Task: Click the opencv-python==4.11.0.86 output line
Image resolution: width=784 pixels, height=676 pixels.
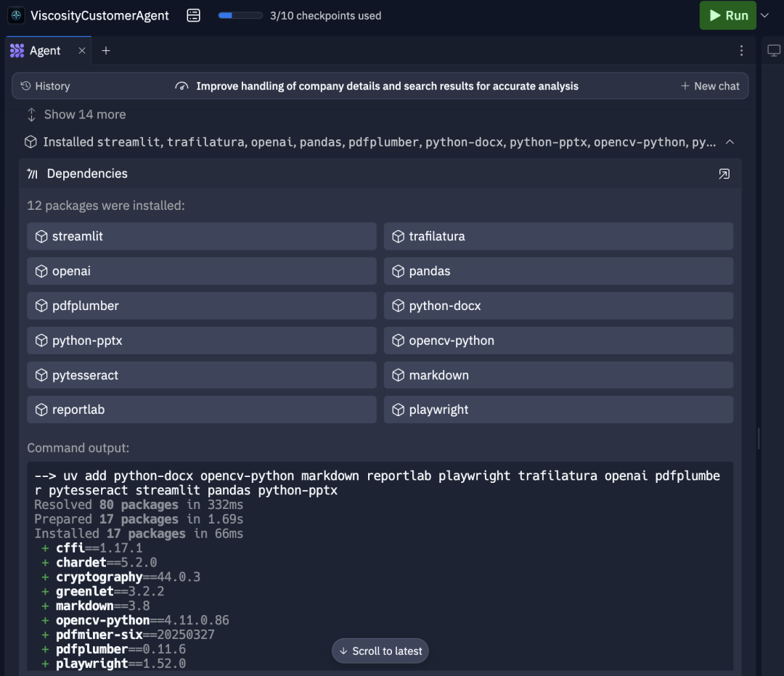Action: point(135,621)
